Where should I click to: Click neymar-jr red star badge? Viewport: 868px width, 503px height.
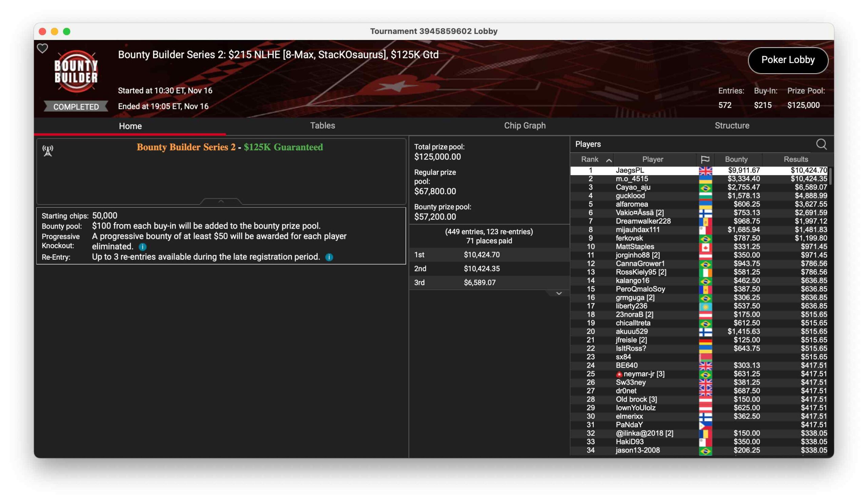point(619,374)
